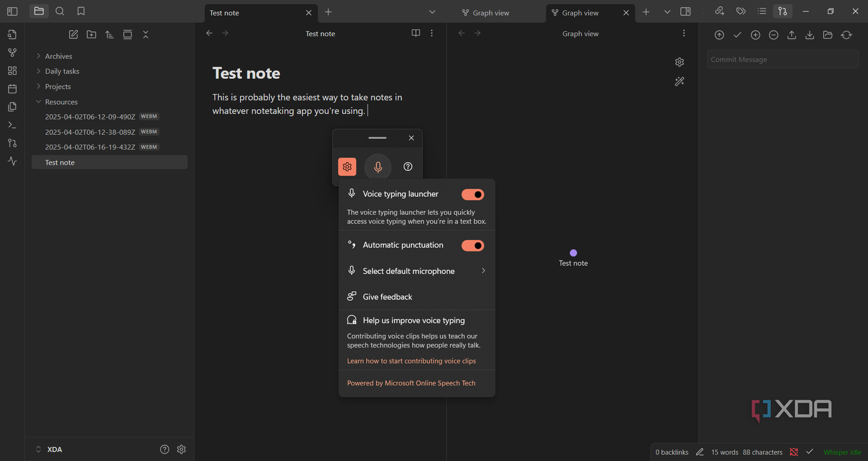868x461 pixels.
Task: Open graph view settings gear
Action: coord(680,62)
